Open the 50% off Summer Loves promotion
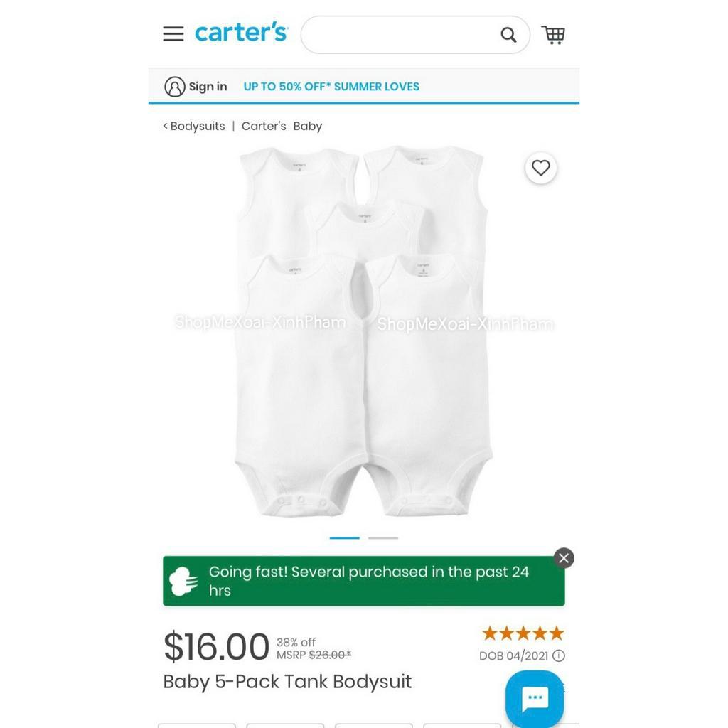728x728 pixels. click(331, 86)
